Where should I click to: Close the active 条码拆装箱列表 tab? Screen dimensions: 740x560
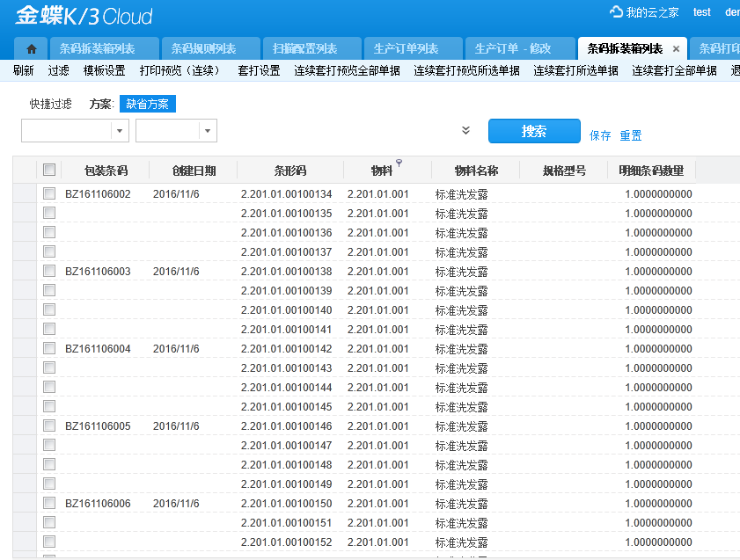tap(676, 49)
